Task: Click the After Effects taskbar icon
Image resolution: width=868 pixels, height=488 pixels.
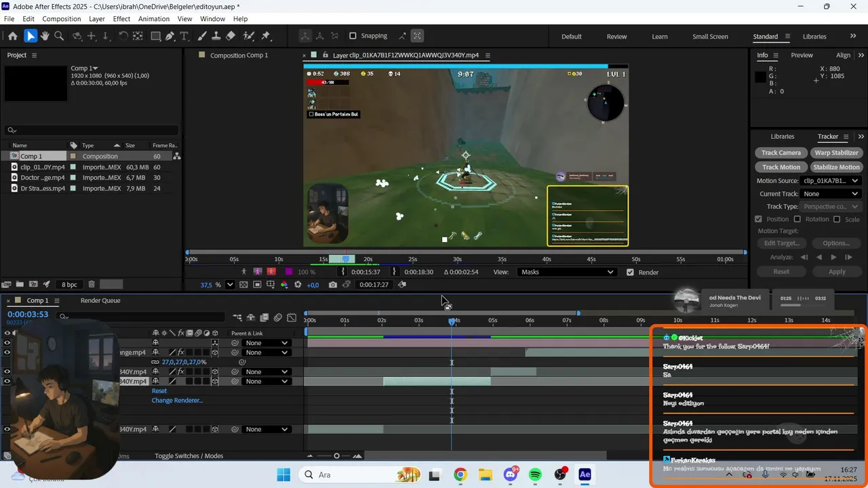Action: [585, 474]
